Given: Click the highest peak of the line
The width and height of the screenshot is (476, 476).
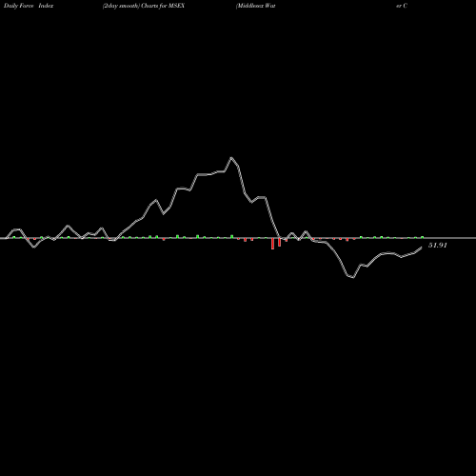Looking at the screenshot, I should coord(231,158).
